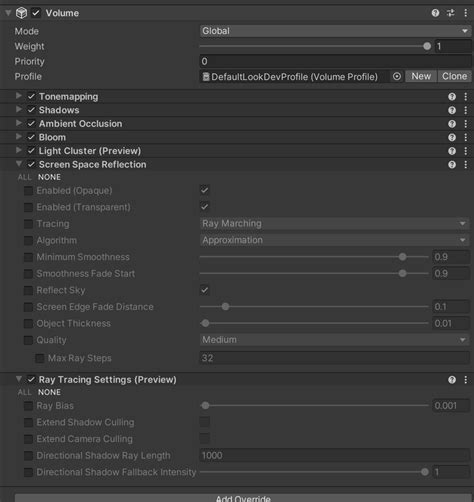Open Volume component three-dot context menu
The height and width of the screenshot is (502, 474).
click(466, 13)
